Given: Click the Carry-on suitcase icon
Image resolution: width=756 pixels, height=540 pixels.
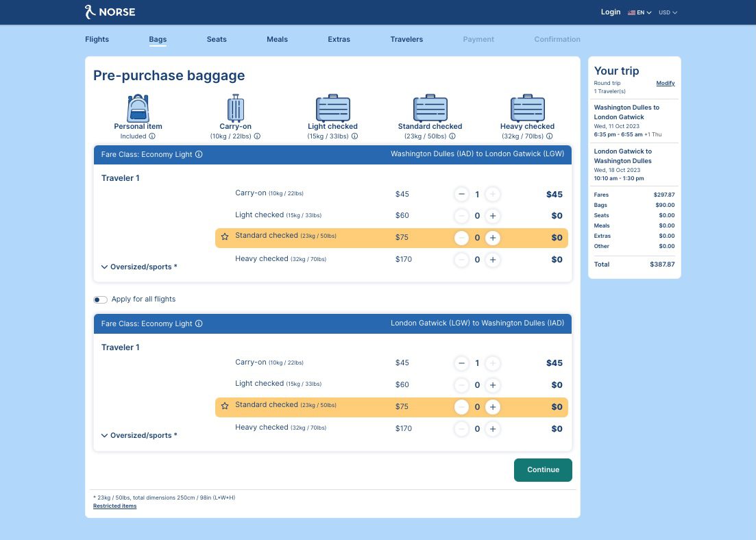Looking at the screenshot, I should 235,108.
